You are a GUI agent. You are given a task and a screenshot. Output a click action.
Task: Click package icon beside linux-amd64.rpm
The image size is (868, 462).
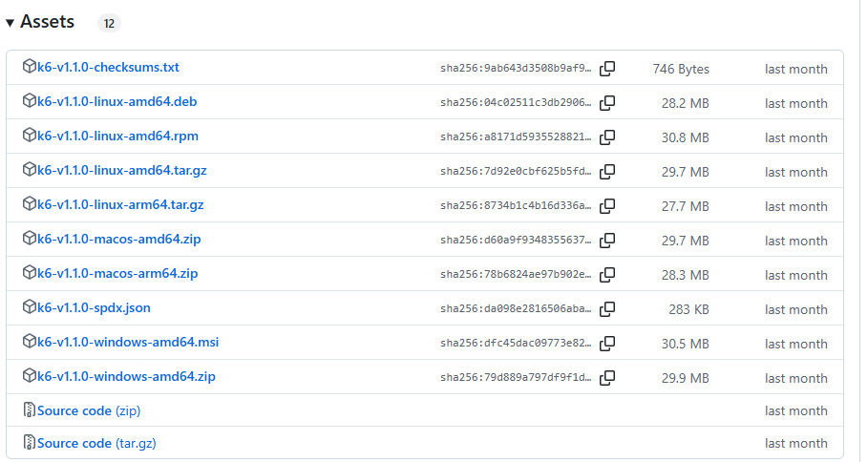pyautogui.click(x=30, y=135)
